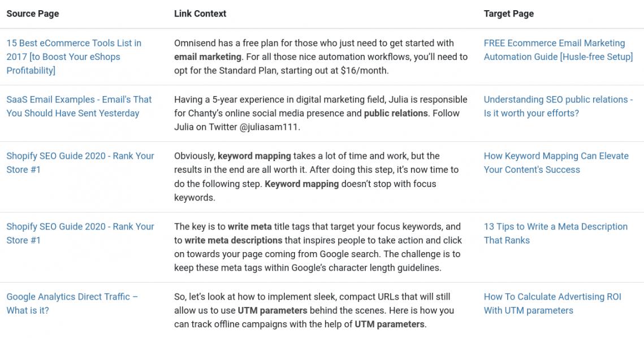This screenshot has height=338, width=644.
Task: Click the "sleek, compact URLs" context paragraph
Action: click(314, 310)
